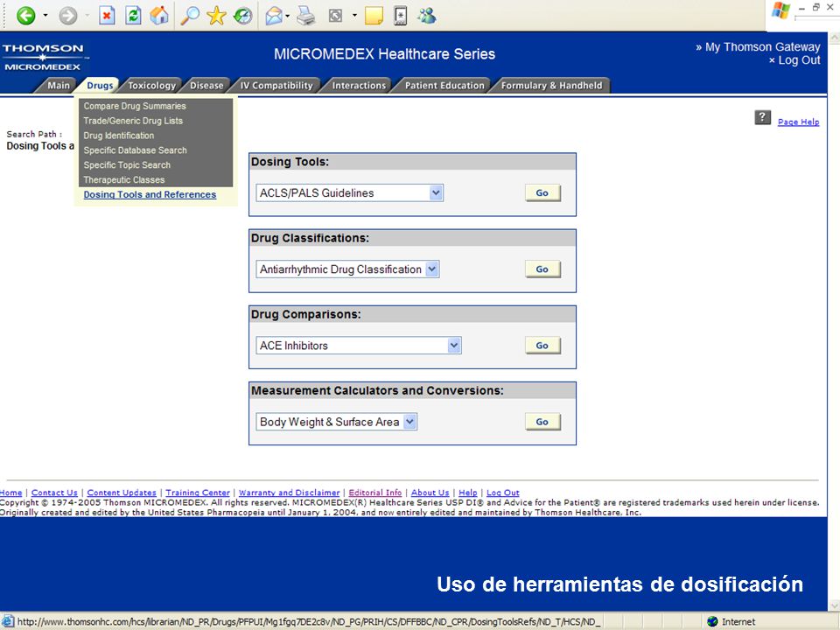Select the Drugs tab
The height and width of the screenshot is (630, 840).
(x=100, y=86)
